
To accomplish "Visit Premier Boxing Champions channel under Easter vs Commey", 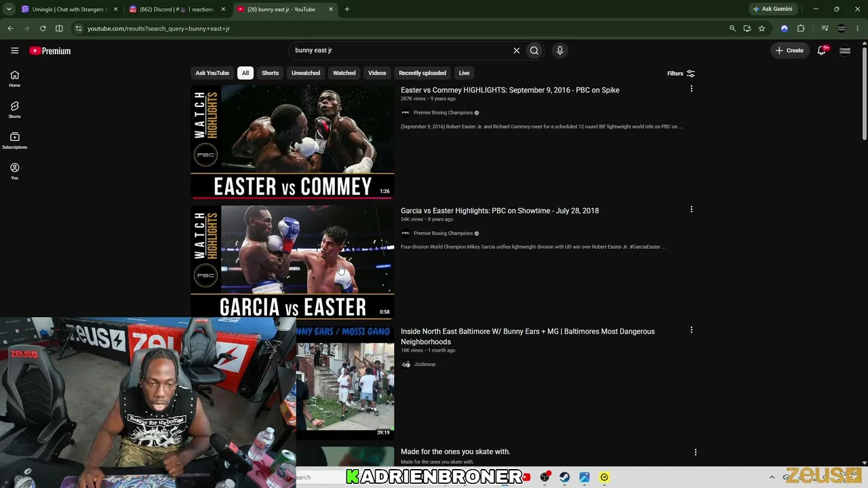I will coord(443,113).
